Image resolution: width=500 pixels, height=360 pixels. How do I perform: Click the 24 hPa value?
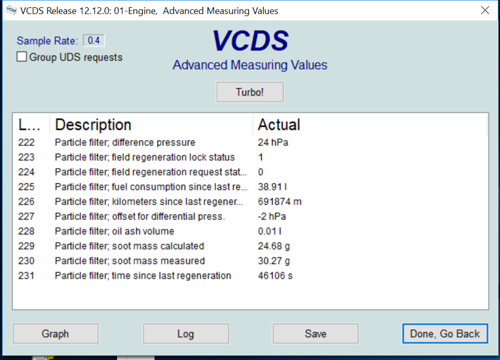(273, 142)
